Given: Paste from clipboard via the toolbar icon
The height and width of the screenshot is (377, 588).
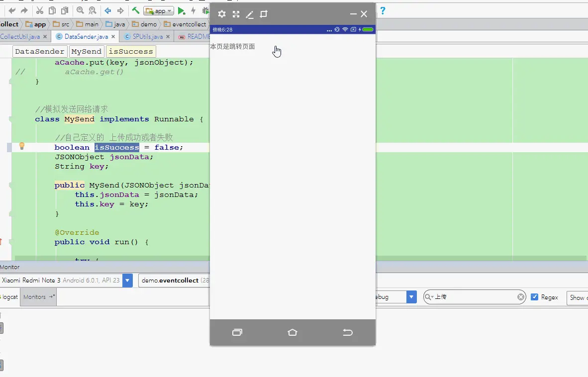Looking at the screenshot, I should click(x=65, y=11).
